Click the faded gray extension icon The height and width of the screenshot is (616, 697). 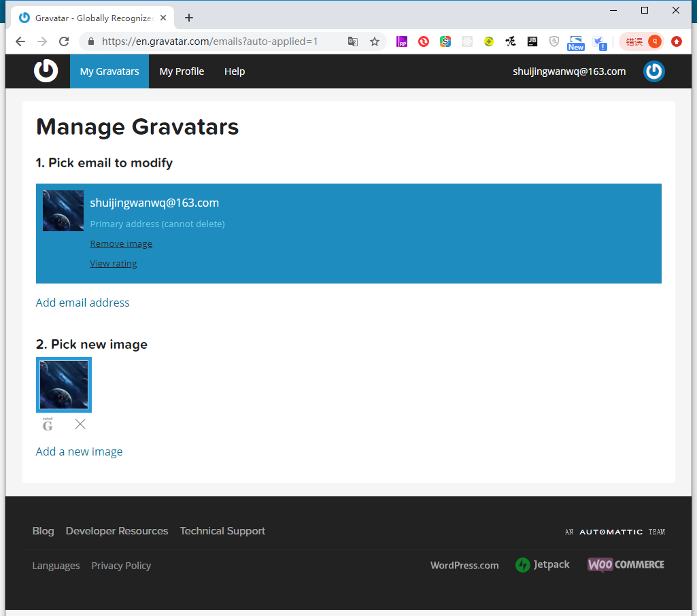pos(467,41)
